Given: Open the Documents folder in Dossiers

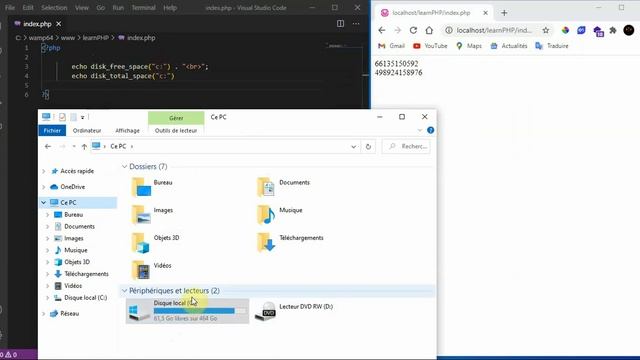Looking at the screenshot, I should pos(283,187).
